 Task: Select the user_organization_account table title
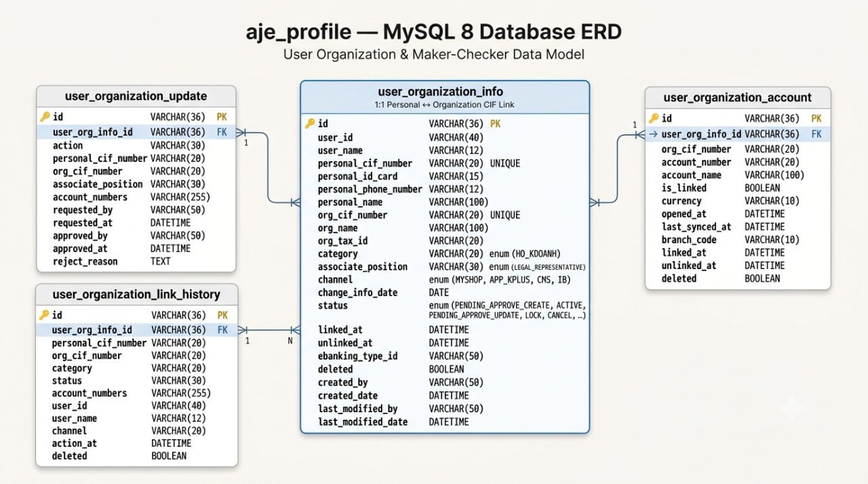point(738,97)
